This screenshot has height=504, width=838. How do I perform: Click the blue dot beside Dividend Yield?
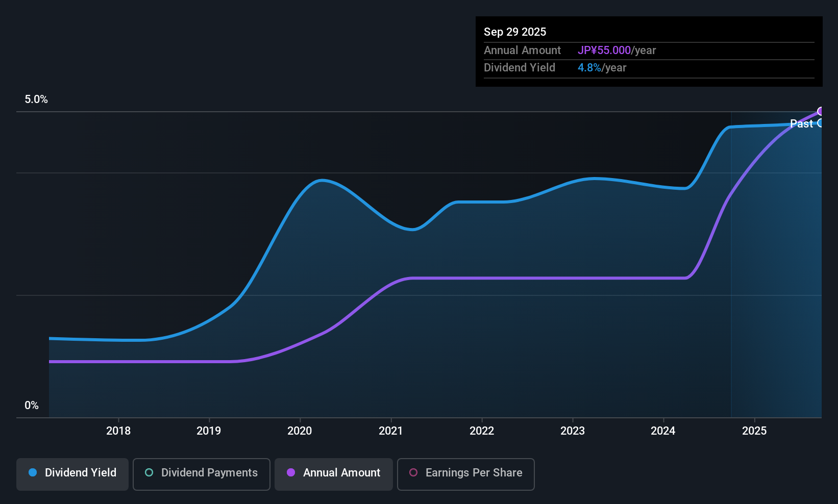[x=33, y=472]
